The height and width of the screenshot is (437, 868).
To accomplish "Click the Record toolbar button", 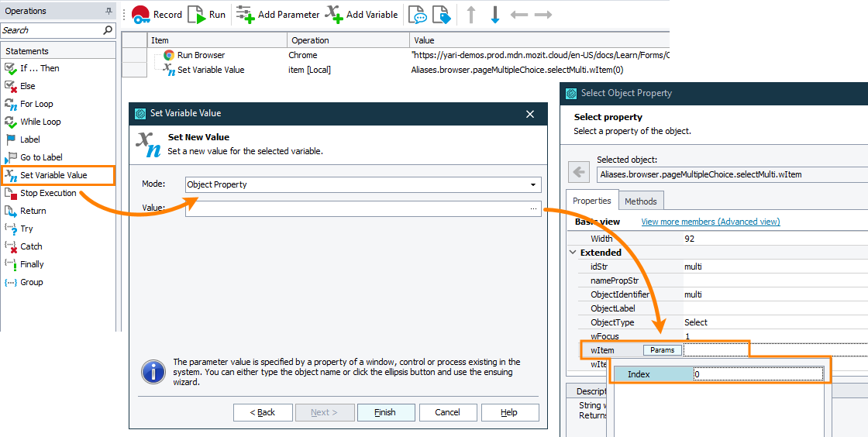I will coord(156,14).
